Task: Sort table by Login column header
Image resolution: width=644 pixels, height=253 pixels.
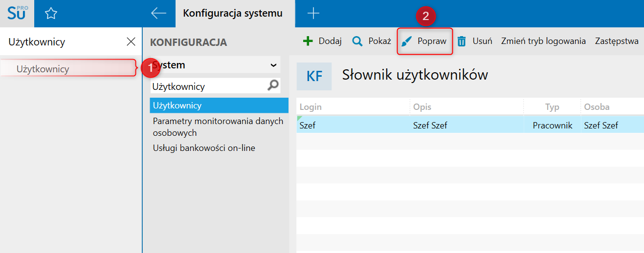Action: click(x=353, y=107)
